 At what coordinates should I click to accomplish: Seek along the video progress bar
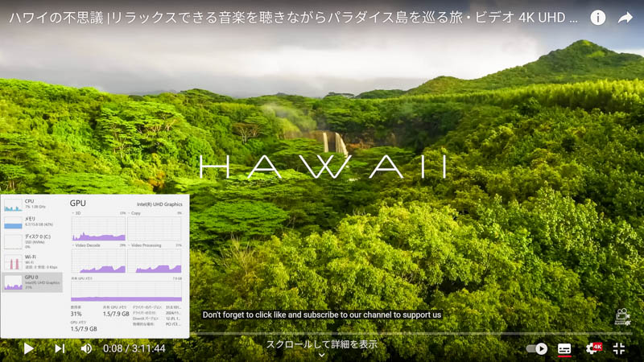pyautogui.click(x=411, y=334)
